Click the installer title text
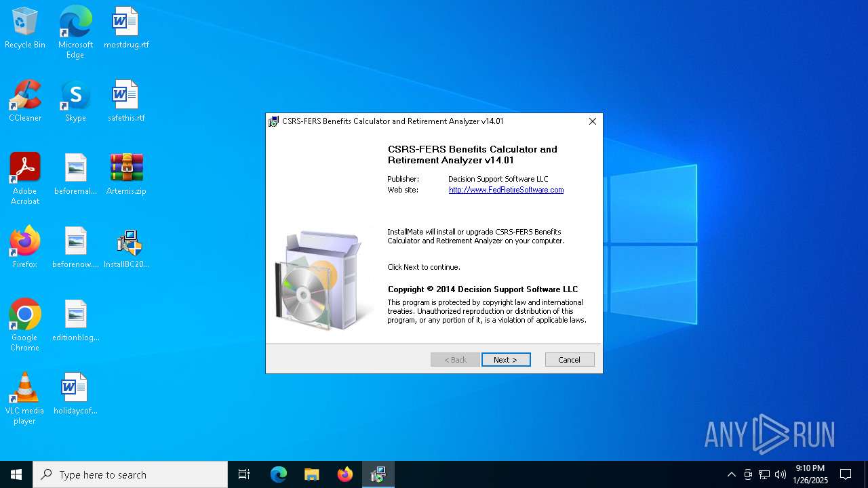 [393, 121]
